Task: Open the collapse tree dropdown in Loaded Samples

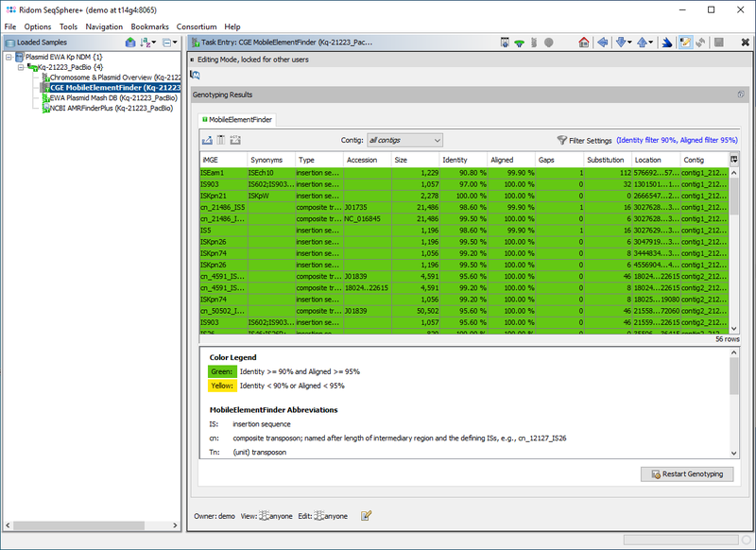Action: [176, 43]
